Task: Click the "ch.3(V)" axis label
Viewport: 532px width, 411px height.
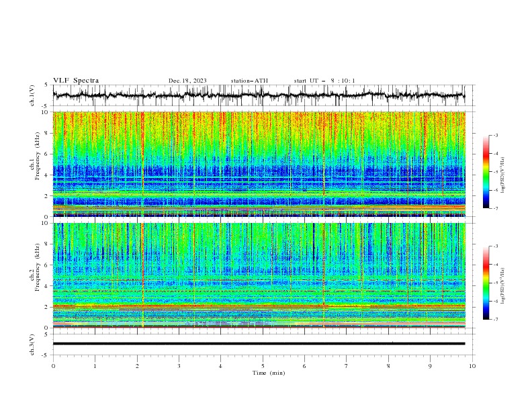Action: pyautogui.click(x=32, y=345)
